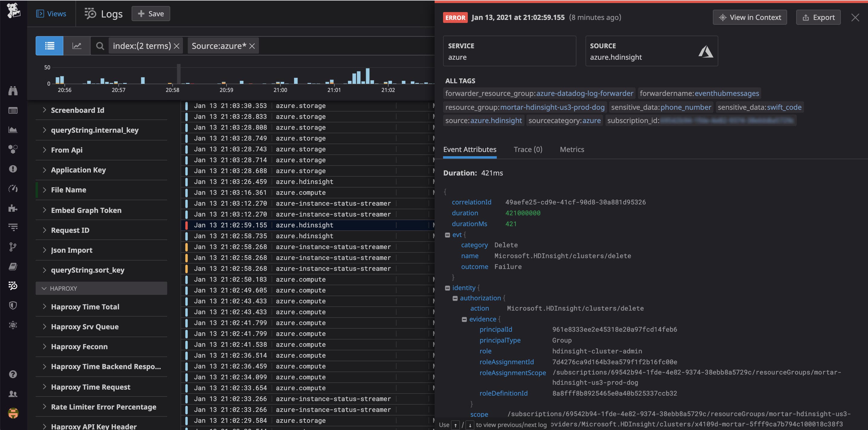This screenshot has height=430, width=868.
Task: Open Help via the question mark icon
Action: click(13, 374)
